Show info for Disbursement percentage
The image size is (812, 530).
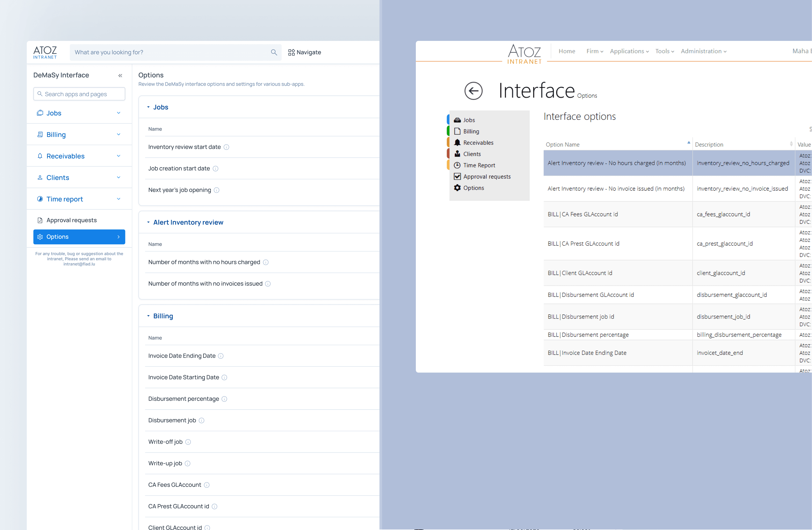coord(224,399)
